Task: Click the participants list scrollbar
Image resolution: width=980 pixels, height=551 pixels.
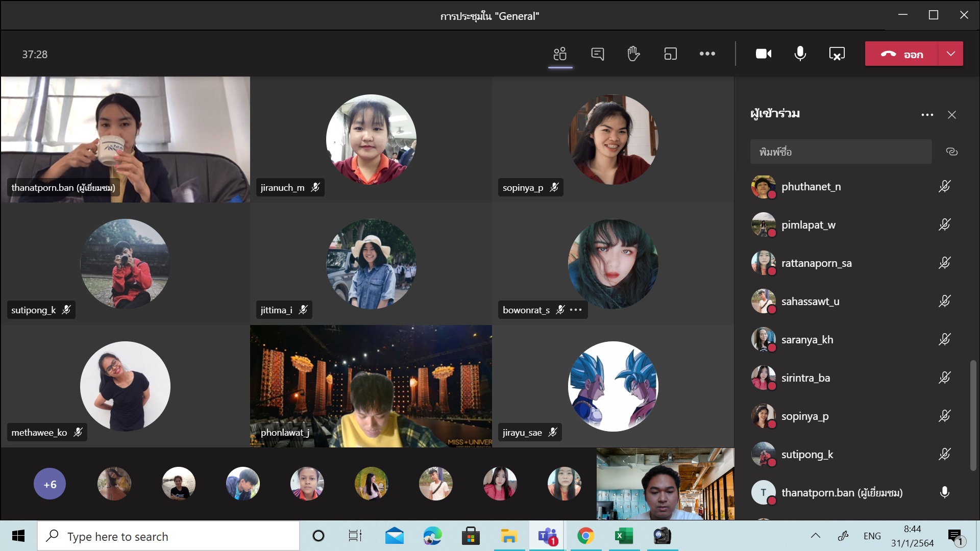Action: [x=973, y=415]
